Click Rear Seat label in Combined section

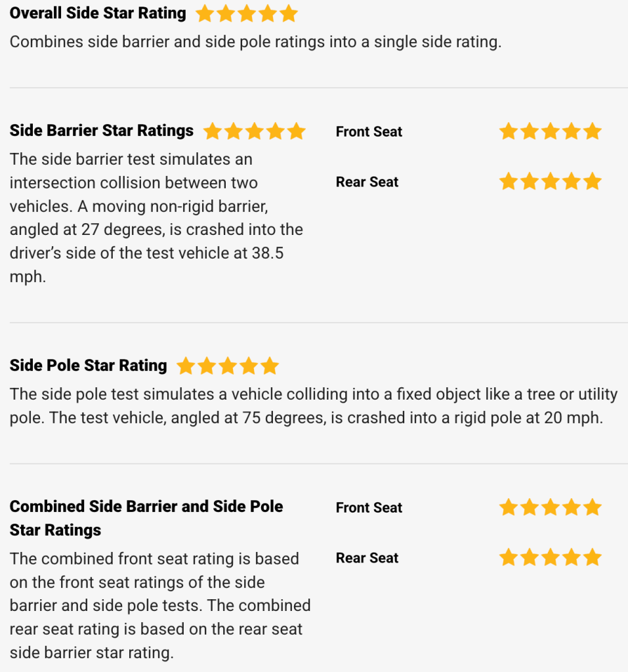[x=367, y=558]
